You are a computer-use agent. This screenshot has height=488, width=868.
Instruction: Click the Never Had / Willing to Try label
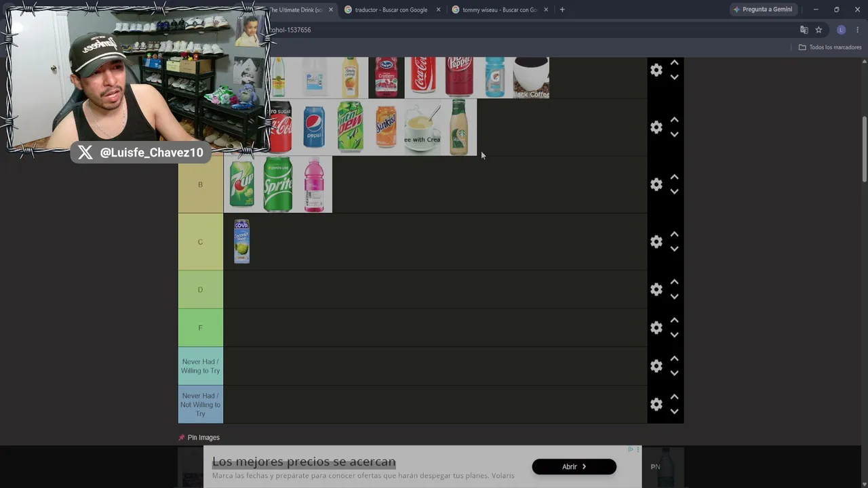point(200,366)
